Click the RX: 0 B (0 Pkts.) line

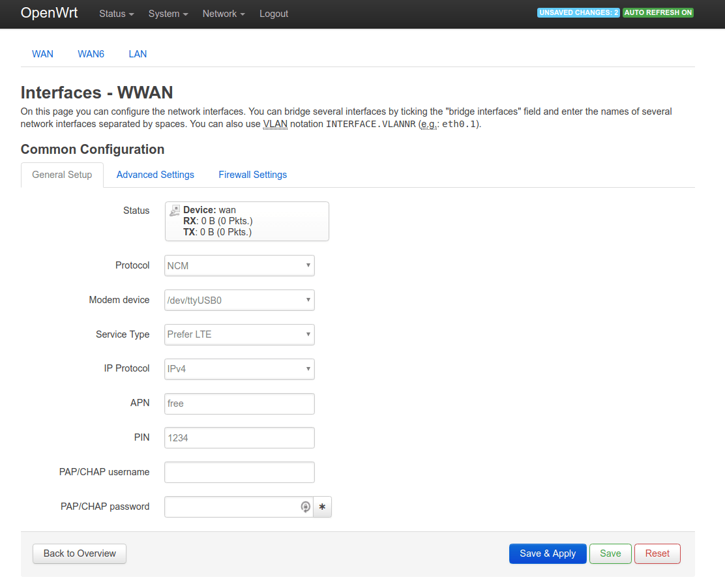coord(218,221)
